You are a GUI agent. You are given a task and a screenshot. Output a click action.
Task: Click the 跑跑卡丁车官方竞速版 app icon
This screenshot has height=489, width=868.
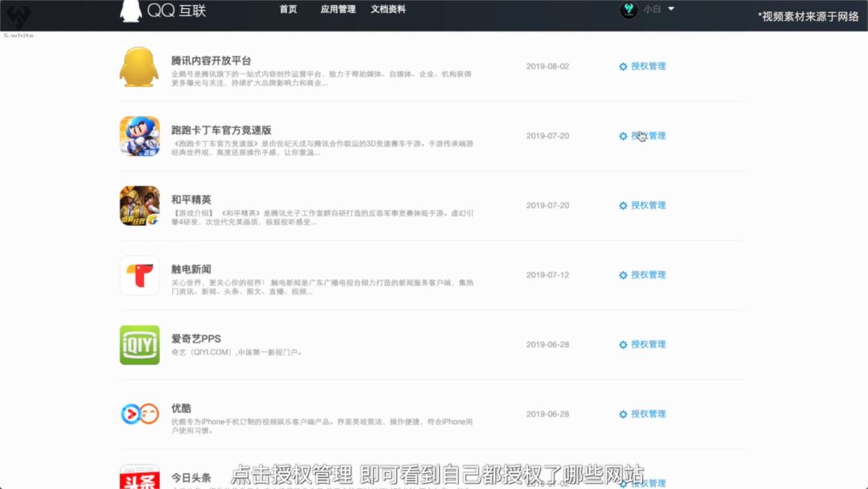139,136
